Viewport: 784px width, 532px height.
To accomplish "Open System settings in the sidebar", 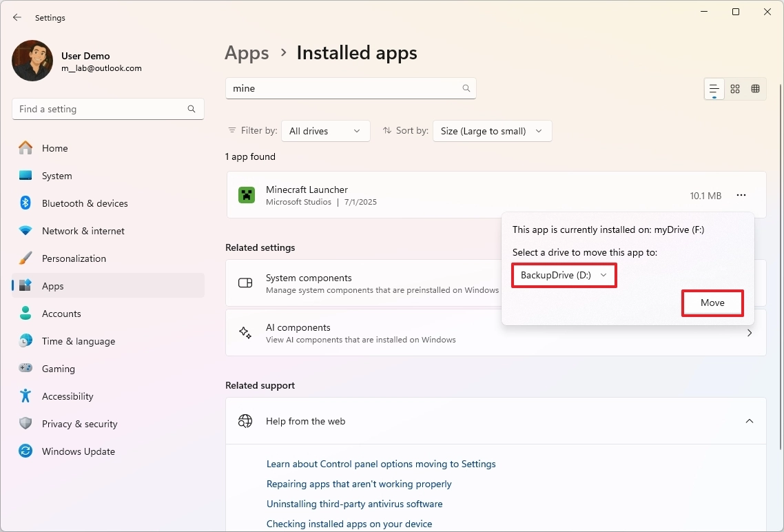I will tap(108, 176).
